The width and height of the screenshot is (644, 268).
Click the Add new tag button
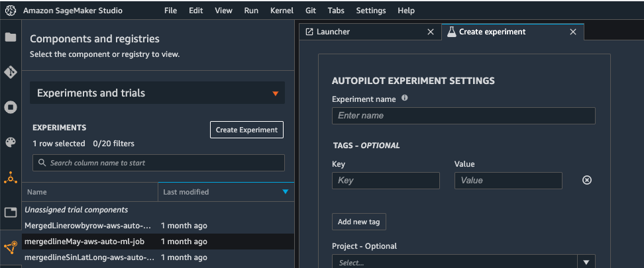pyautogui.click(x=359, y=222)
